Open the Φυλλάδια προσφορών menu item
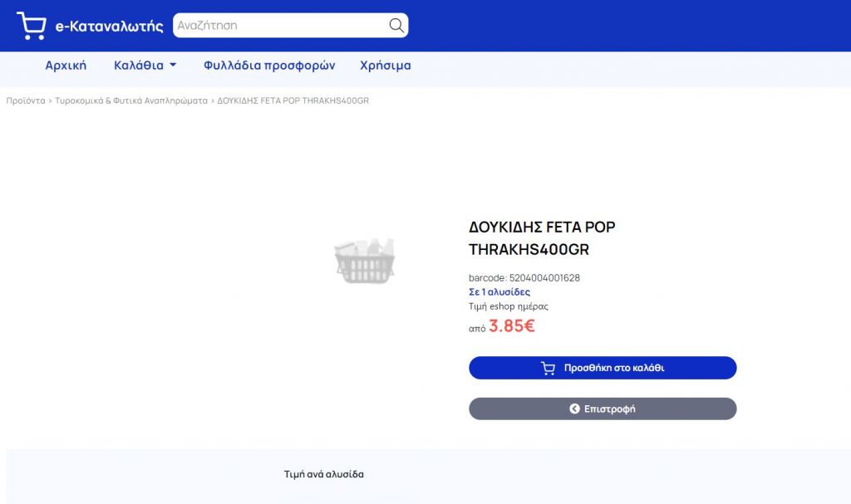Screen dimensions: 851x504 click(x=269, y=65)
